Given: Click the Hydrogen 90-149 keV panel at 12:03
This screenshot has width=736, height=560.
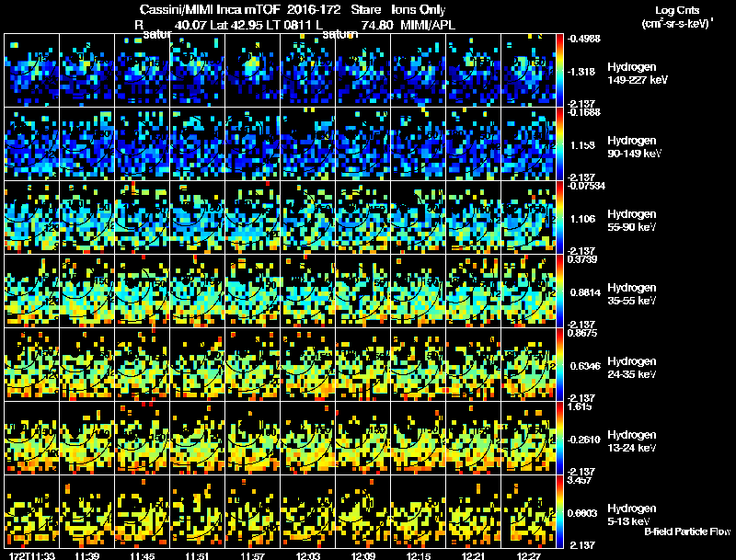Looking at the screenshot, I should pyautogui.click(x=308, y=144).
